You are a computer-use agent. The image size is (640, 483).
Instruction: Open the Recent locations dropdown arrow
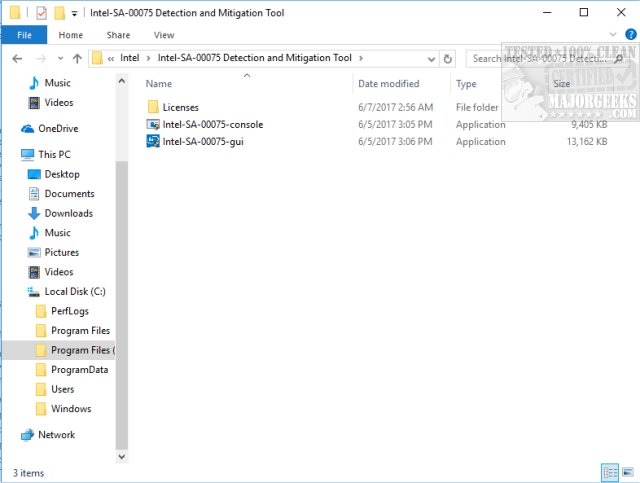point(60,59)
